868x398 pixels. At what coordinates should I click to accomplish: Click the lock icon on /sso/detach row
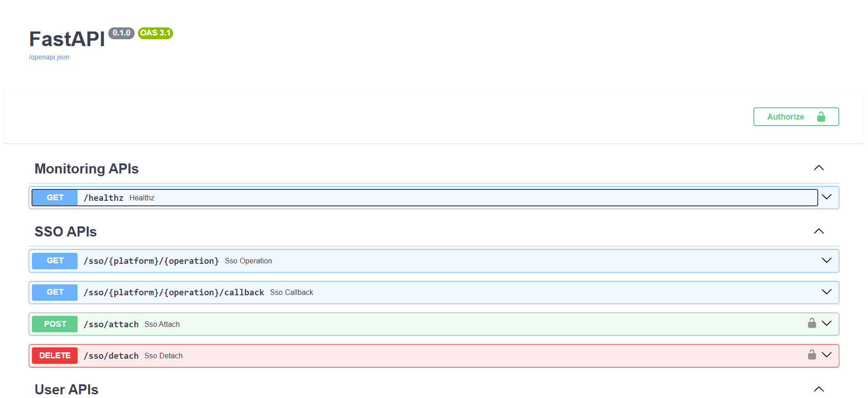[x=812, y=355]
